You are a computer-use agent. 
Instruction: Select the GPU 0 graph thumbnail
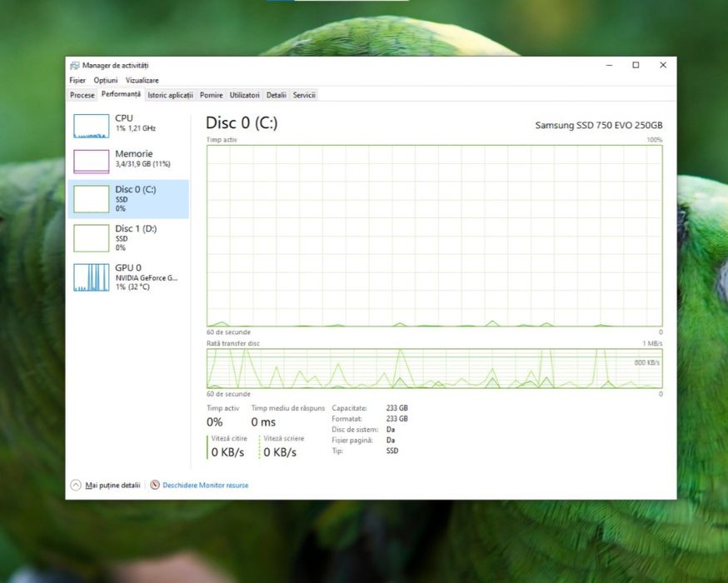(x=92, y=277)
